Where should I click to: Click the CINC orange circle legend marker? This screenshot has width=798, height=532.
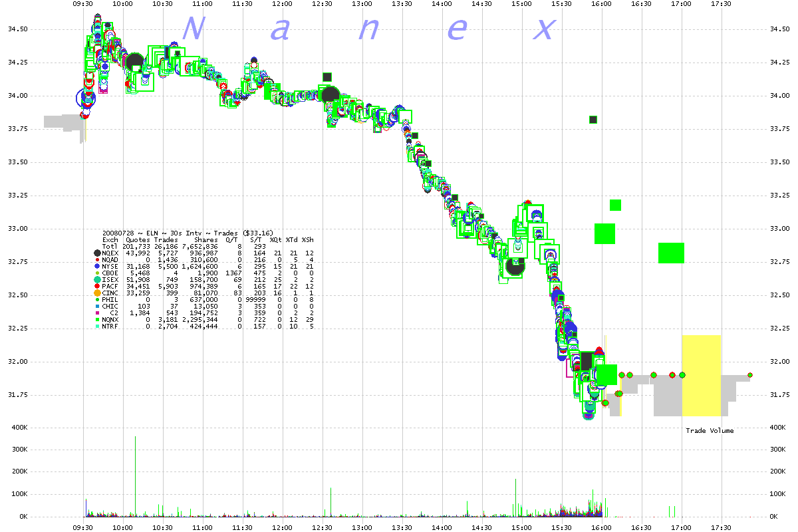coord(97,293)
